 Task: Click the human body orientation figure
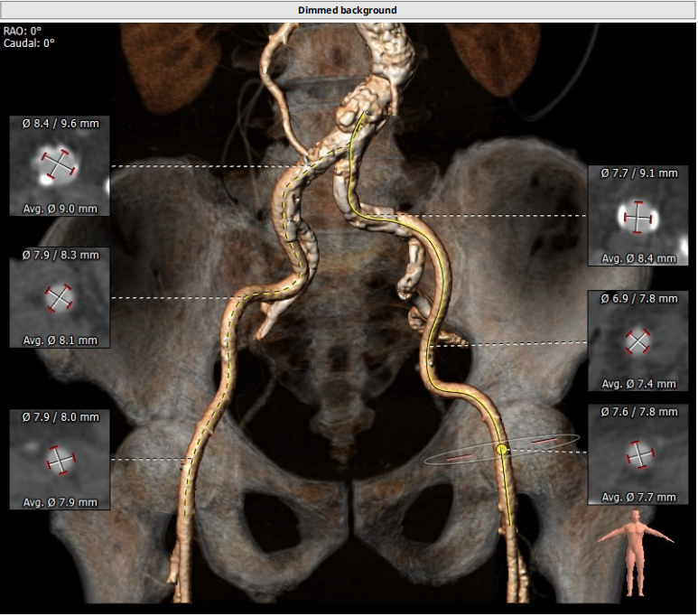pyautogui.click(x=638, y=552)
